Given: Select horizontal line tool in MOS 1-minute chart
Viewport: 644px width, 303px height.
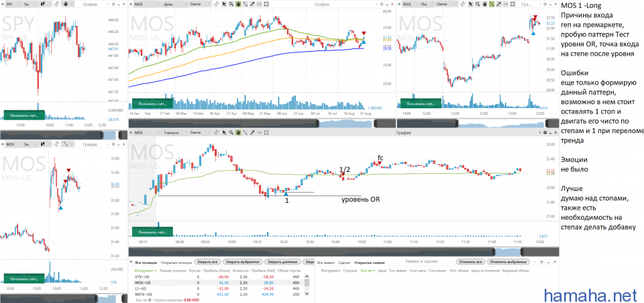Looking at the screenshot, I should (x=259, y=132).
